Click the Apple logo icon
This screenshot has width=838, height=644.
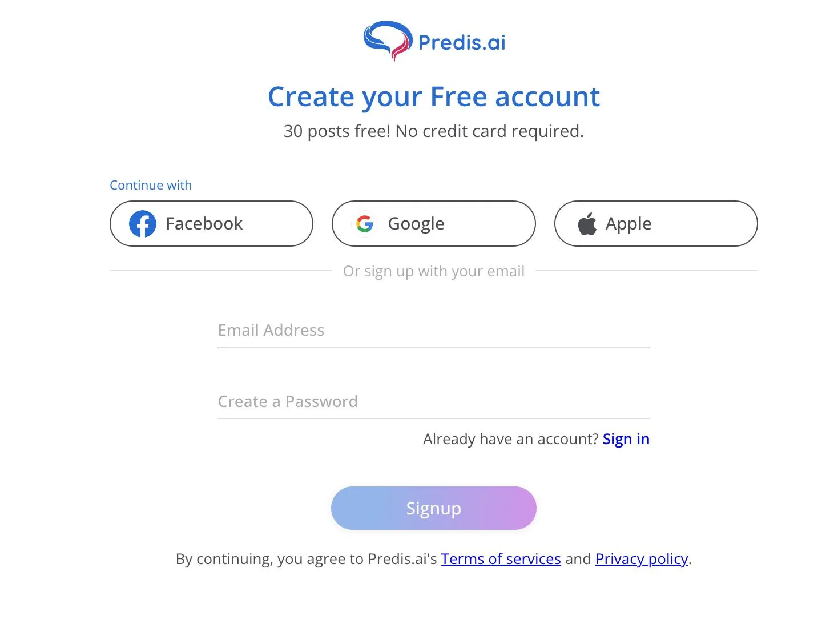point(587,223)
